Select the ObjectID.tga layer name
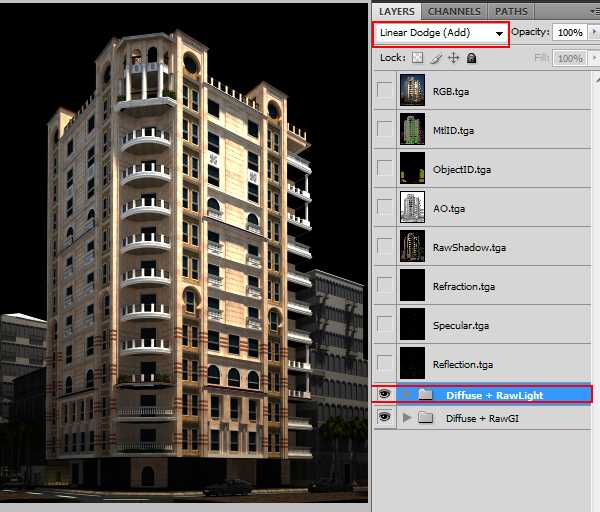 tap(462, 170)
